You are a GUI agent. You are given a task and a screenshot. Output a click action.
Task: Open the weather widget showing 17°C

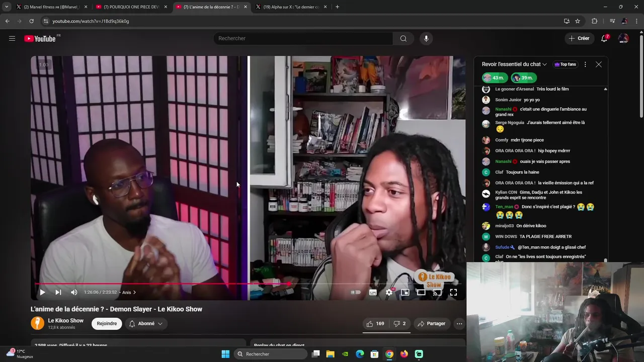click(x=20, y=354)
